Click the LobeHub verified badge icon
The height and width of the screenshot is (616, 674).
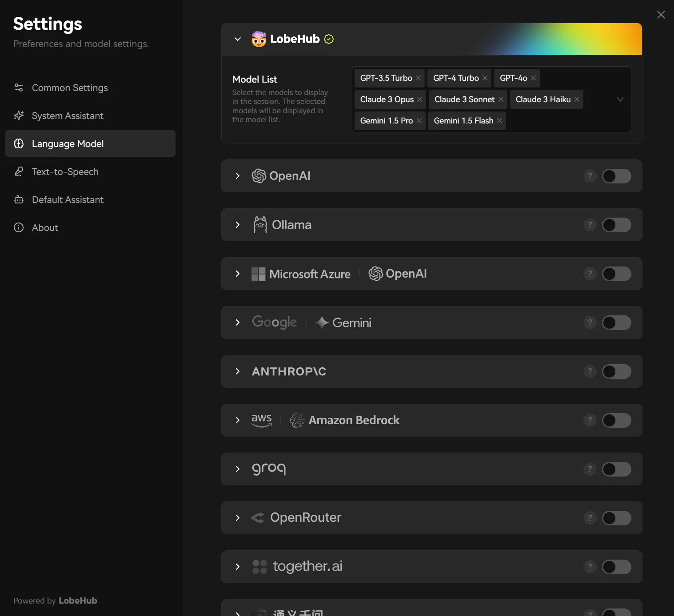(329, 39)
